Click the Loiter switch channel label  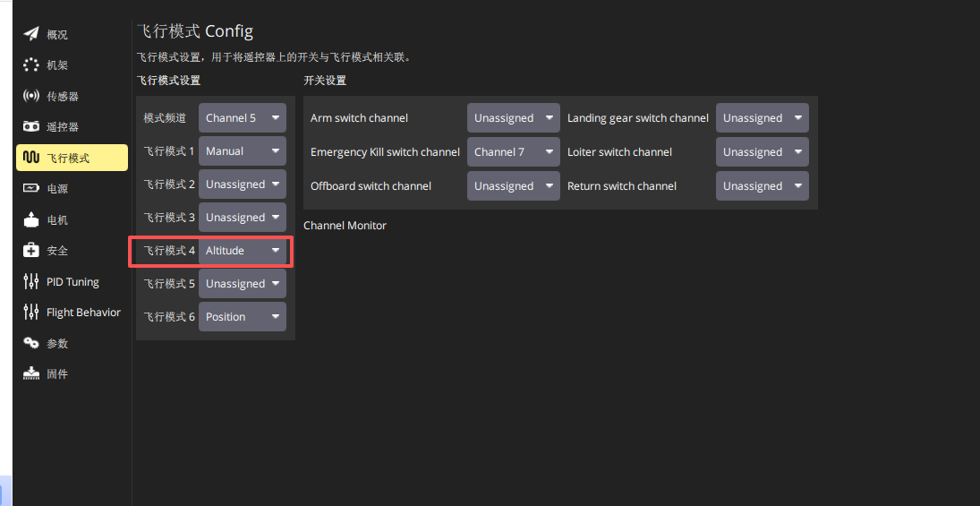pos(619,152)
